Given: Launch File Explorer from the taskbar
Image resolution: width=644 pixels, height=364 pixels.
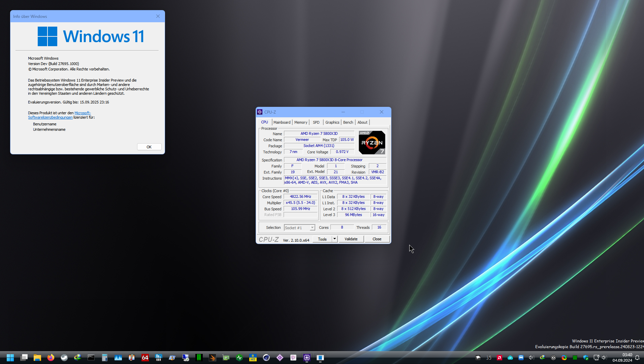Looking at the screenshot, I should click(37, 358).
